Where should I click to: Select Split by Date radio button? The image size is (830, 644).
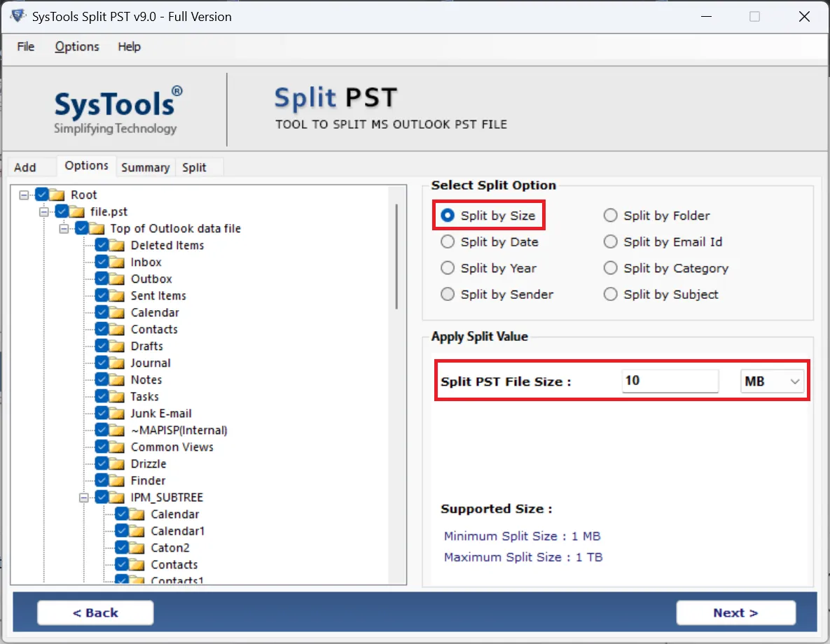click(x=448, y=241)
